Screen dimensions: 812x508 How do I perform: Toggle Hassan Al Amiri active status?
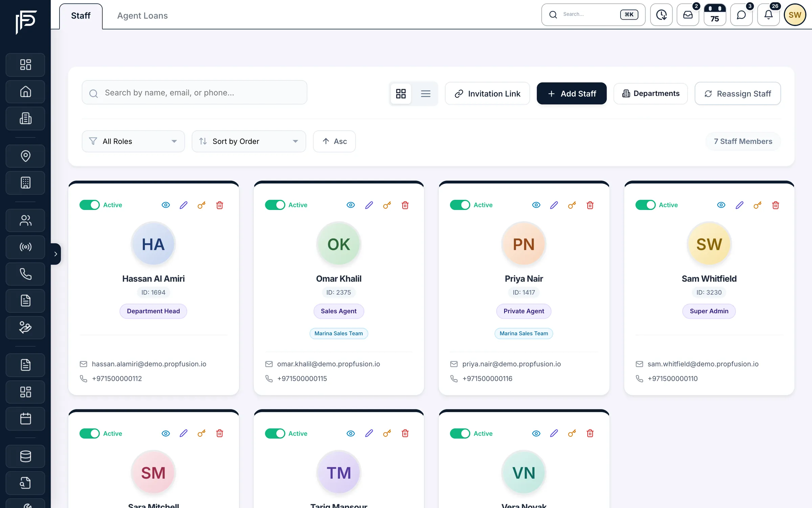tap(90, 205)
